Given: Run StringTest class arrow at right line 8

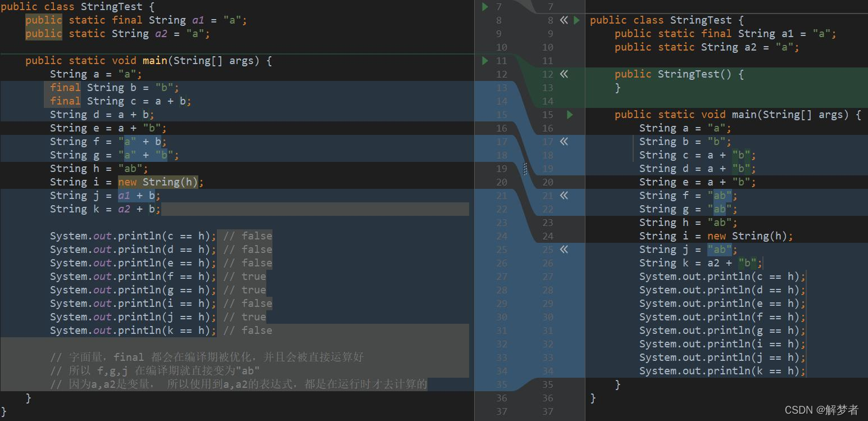Looking at the screenshot, I should point(577,20).
